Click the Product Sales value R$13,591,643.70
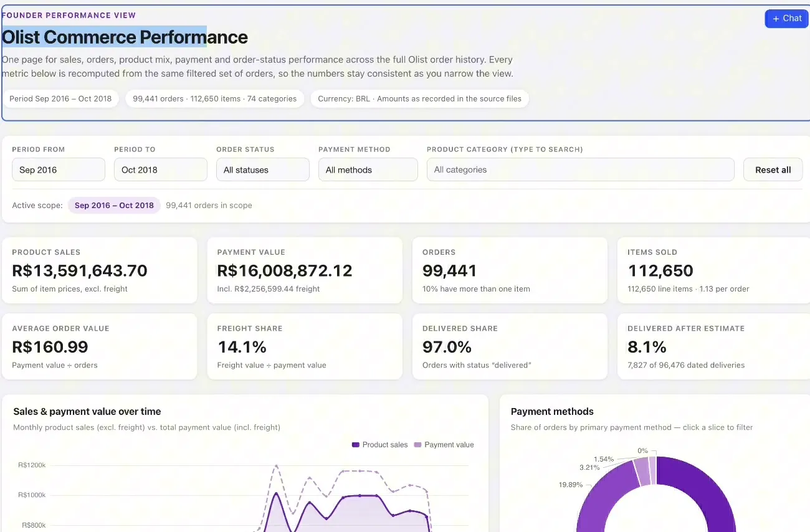This screenshot has width=810, height=532. coord(80,271)
